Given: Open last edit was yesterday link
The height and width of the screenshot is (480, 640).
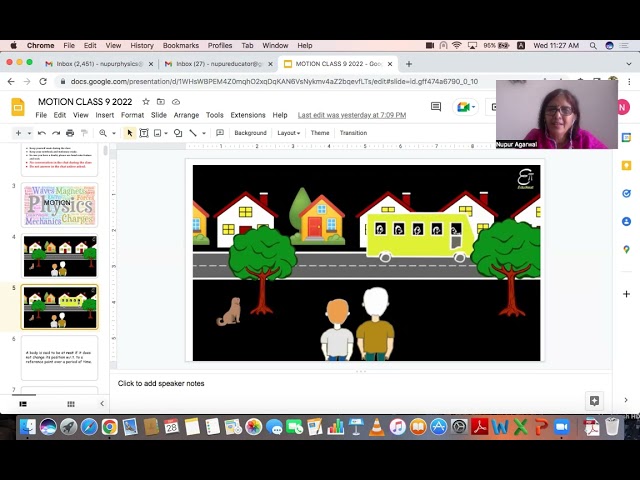Looking at the screenshot, I should click(x=352, y=116).
